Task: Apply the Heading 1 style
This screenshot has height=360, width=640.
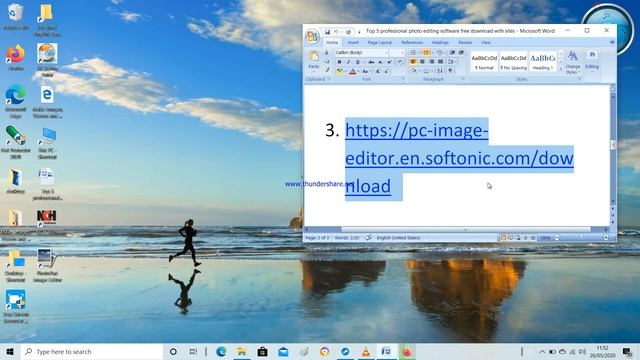Action: click(x=542, y=62)
